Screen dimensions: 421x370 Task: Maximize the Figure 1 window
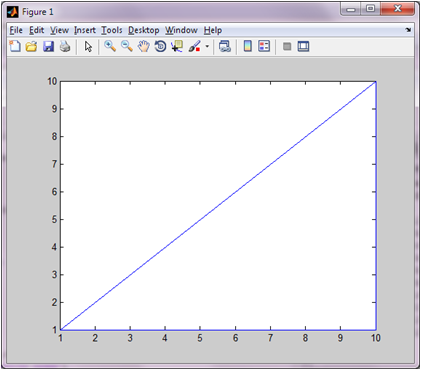tap(370, 9)
